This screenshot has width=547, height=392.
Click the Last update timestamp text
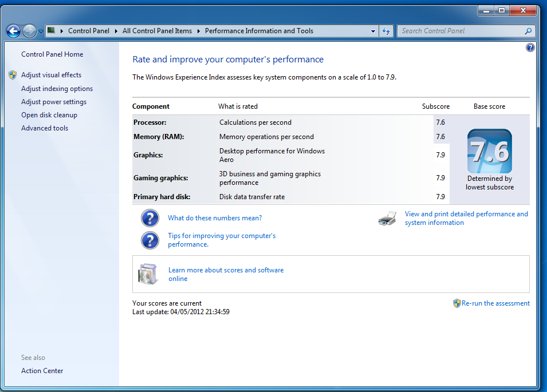click(x=180, y=312)
